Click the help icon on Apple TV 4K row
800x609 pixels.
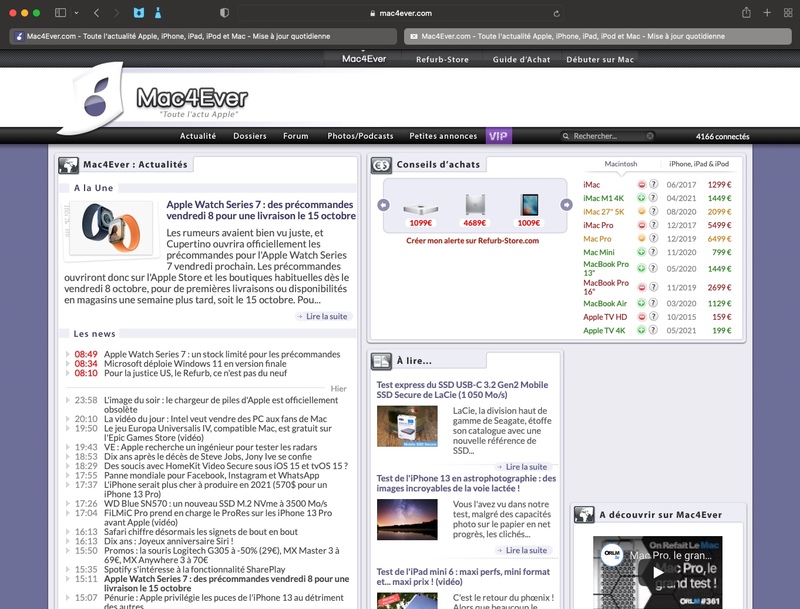tap(654, 330)
